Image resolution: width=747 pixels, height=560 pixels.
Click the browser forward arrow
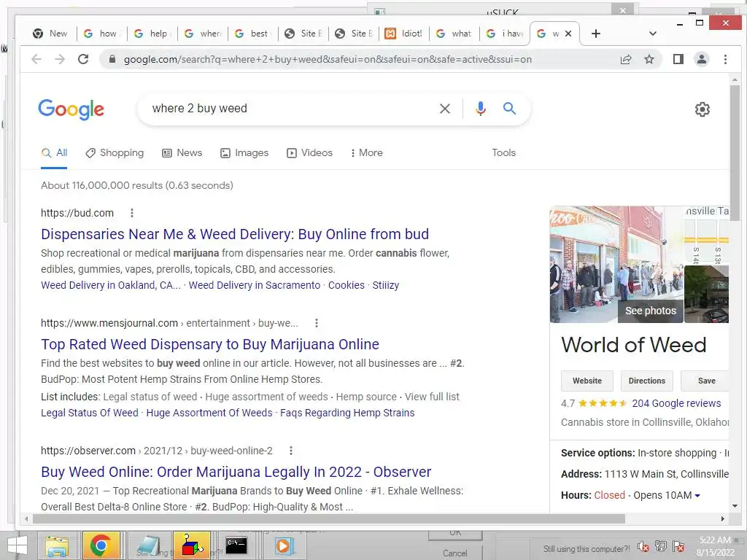[60, 59]
